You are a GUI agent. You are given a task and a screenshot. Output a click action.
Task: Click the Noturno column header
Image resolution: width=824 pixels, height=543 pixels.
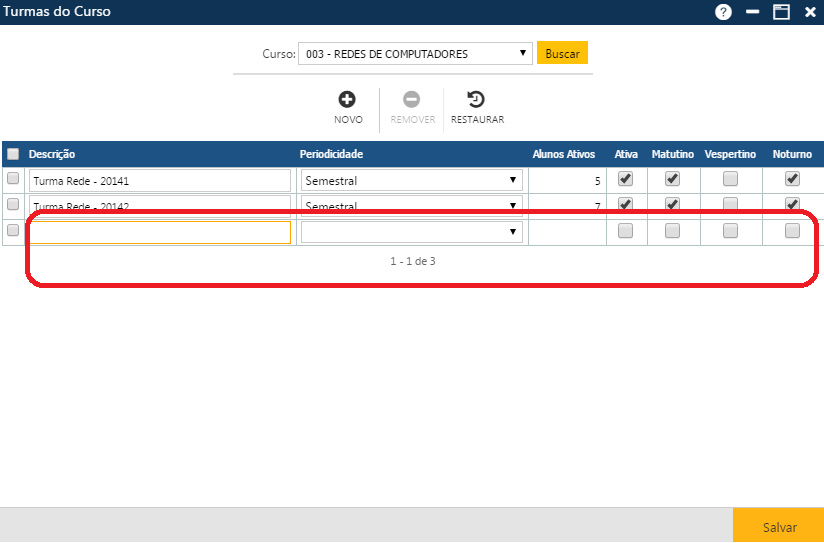point(792,155)
